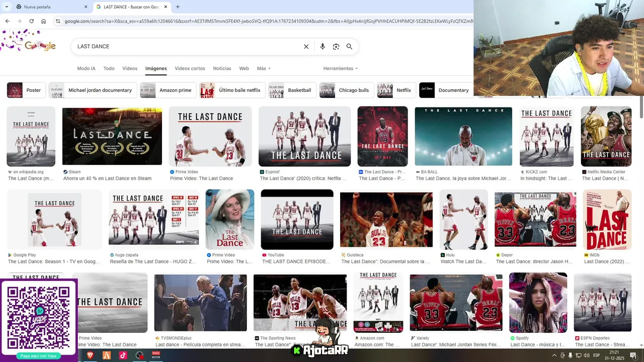Screen dimensions: 644x362
Task: Open a new tab with plus icon
Action: (x=178, y=7)
